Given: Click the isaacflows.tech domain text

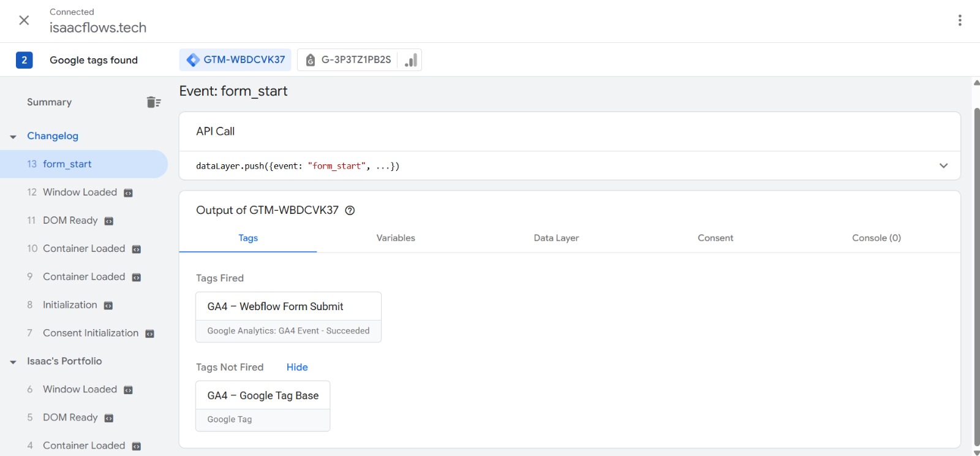Looking at the screenshot, I should click(98, 28).
